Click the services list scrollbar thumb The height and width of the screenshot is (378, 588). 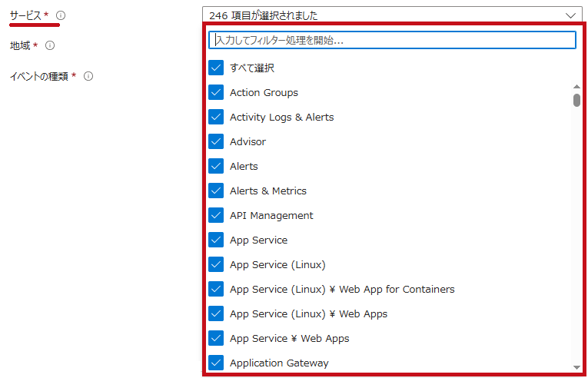click(x=576, y=100)
